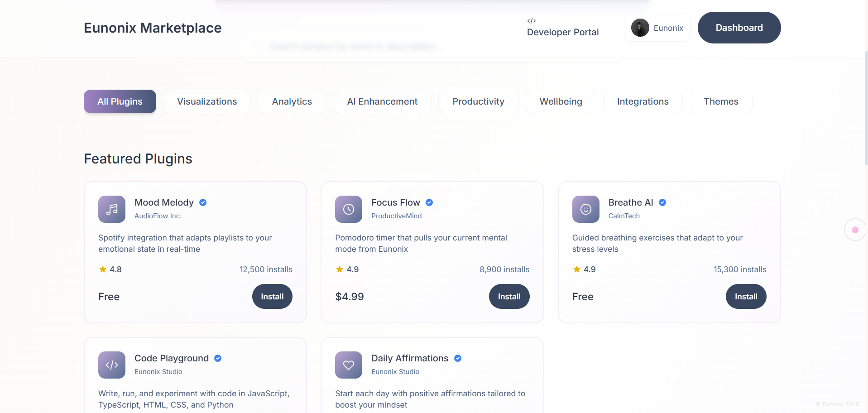Click the Breathe AI smiley icon
The width and height of the screenshot is (868, 413).
[x=585, y=209]
